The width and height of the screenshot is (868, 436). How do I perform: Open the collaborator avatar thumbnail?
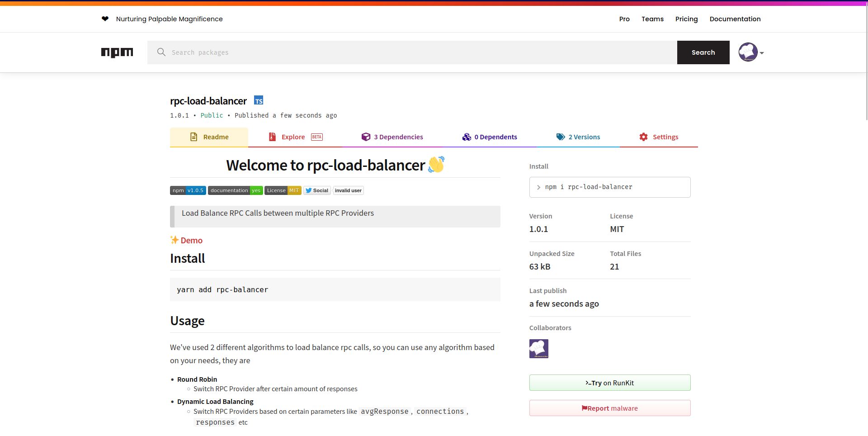coord(539,349)
